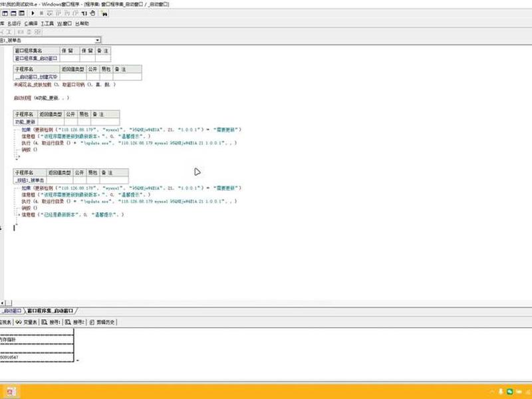Click the first panel layout toolbar icon
The height and width of the screenshot is (399, 532).
[5, 13]
